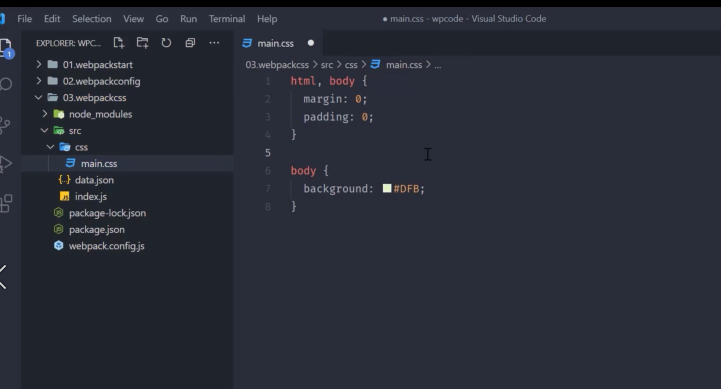
Task: Refresh the Explorer file tree
Action: click(166, 43)
